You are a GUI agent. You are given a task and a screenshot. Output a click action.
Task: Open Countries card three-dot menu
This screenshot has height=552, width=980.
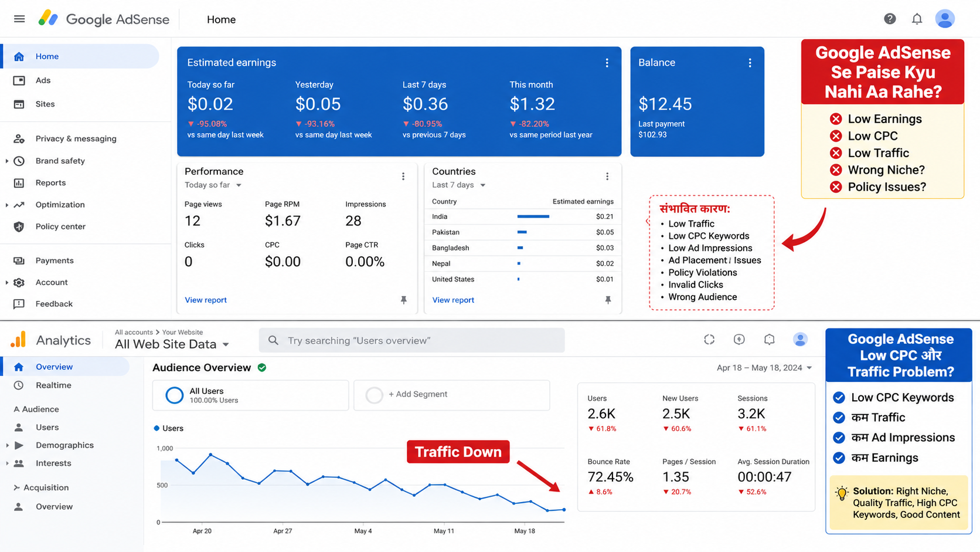click(607, 176)
